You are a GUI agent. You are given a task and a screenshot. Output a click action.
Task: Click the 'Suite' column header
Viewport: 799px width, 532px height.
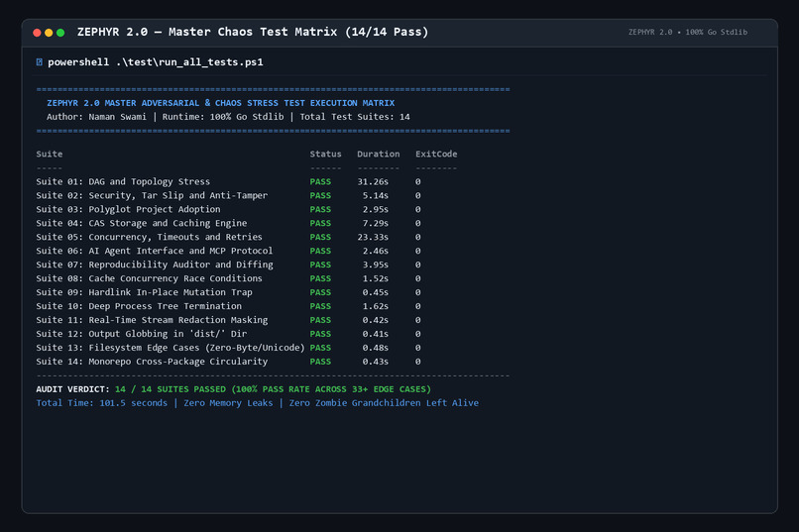point(50,154)
